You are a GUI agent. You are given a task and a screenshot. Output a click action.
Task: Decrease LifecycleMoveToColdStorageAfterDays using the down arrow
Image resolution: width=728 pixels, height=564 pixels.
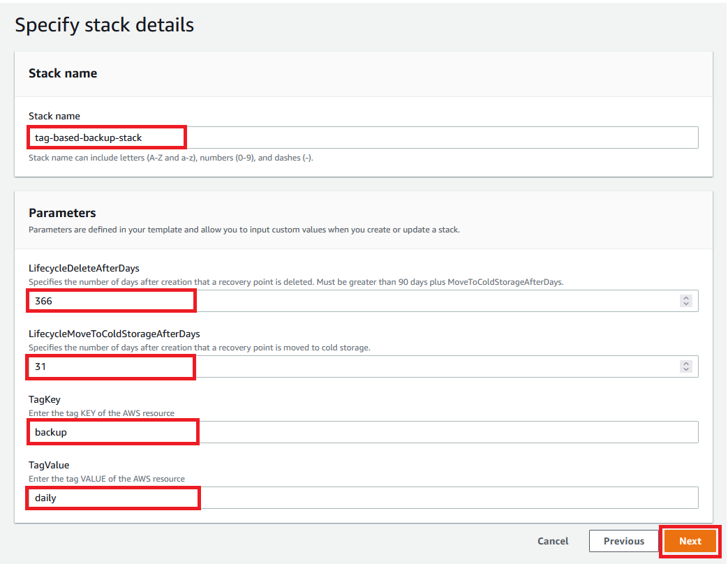click(x=686, y=370)
